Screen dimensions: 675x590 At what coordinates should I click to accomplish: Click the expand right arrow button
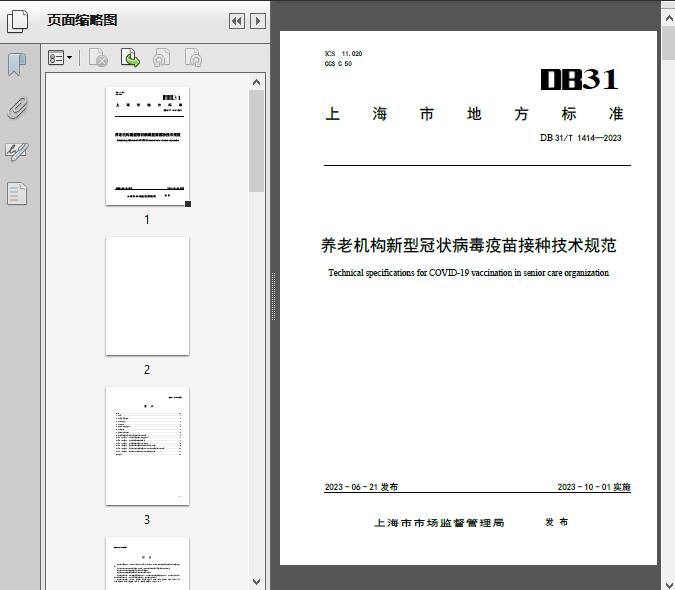point(258,21)
